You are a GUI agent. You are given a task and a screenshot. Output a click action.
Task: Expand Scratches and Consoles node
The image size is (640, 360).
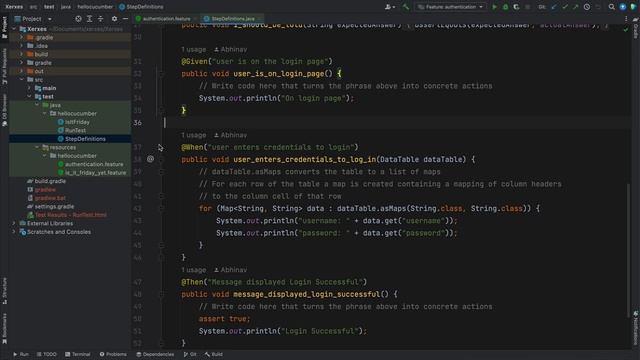pyautogui.click(x=14, y=232)
